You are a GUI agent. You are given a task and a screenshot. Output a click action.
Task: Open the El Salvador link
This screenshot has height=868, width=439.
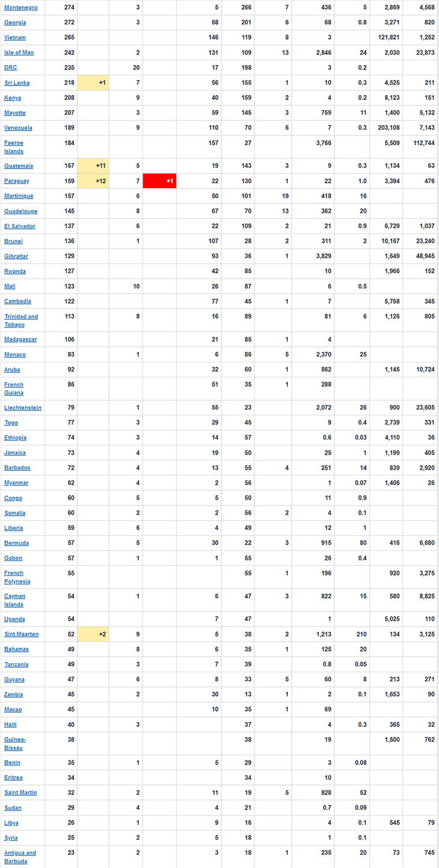click(20, 226)
